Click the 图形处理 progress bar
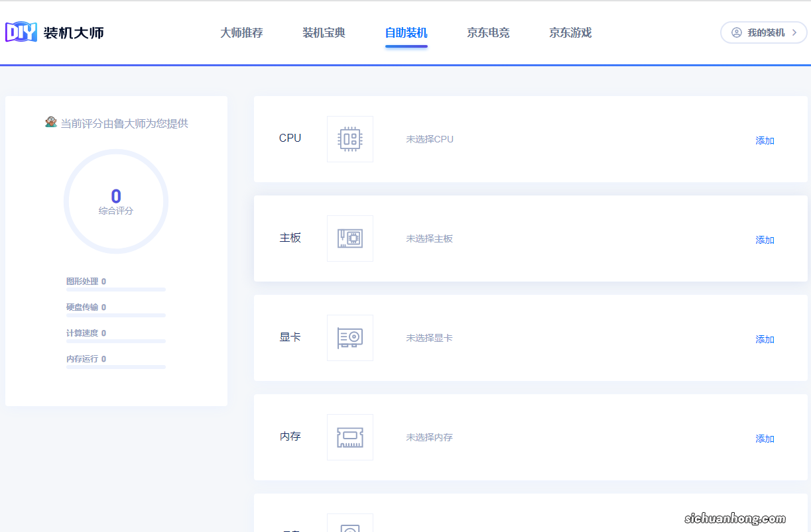This screenshot has height=532, width=811. point(116,289)
